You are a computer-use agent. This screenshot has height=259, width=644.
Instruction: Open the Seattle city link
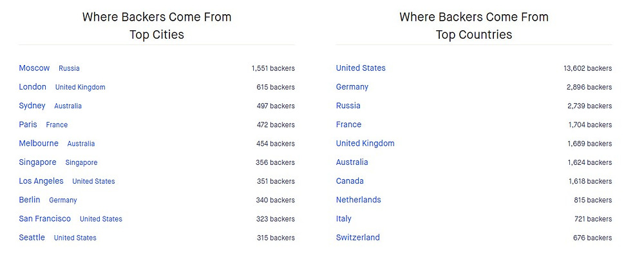coord(32,238)
